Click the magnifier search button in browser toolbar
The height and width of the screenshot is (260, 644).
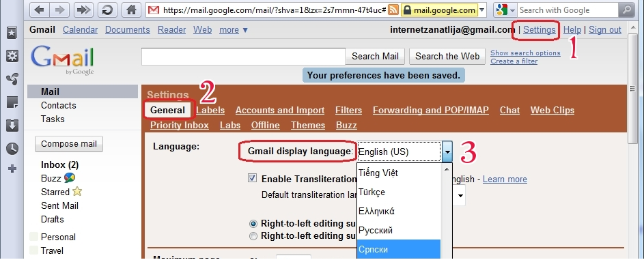626,10
